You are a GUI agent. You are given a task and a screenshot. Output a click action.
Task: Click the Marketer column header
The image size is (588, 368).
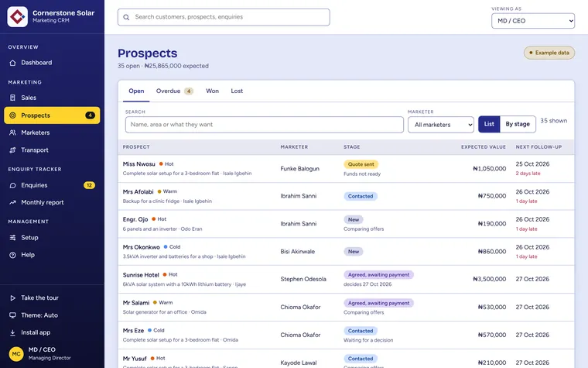point(294,147)
